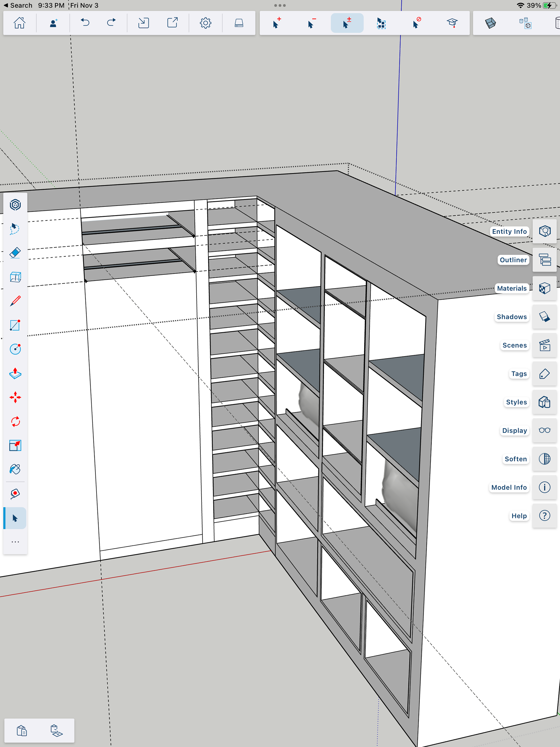Go to the Home screen

(x=19, y=23)
